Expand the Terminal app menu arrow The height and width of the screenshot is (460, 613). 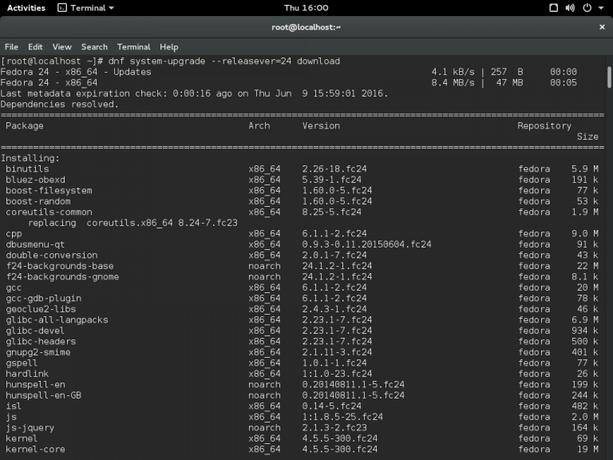point(110,8)
